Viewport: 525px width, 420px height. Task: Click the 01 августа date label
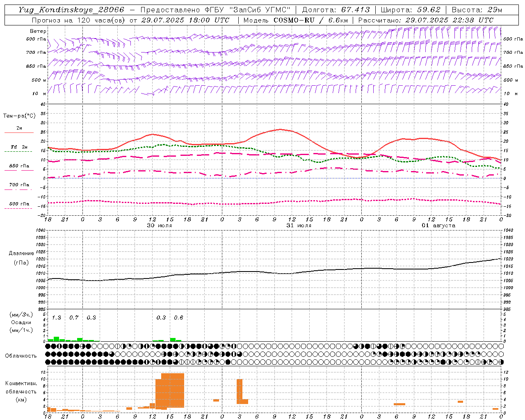point(438,226)
